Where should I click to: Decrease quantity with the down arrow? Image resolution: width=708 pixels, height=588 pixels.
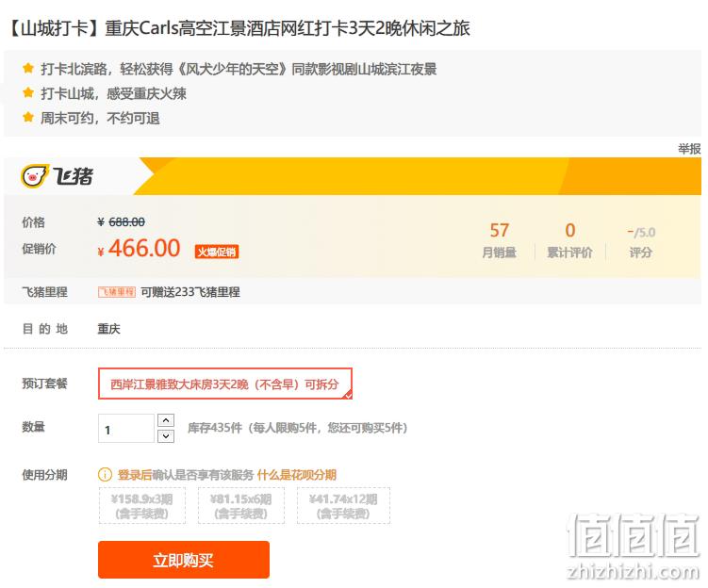(x=166, y=436)
